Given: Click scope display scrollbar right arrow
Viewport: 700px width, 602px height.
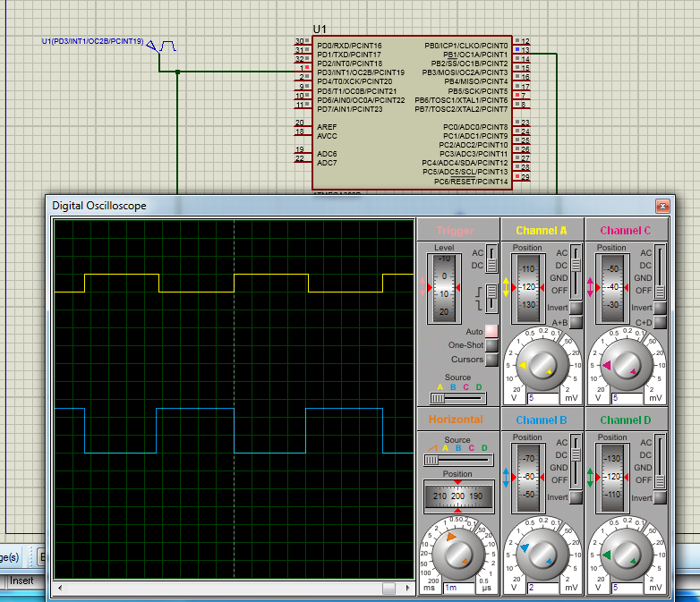Looking at the screenshot, I should [x=407, y=588].
